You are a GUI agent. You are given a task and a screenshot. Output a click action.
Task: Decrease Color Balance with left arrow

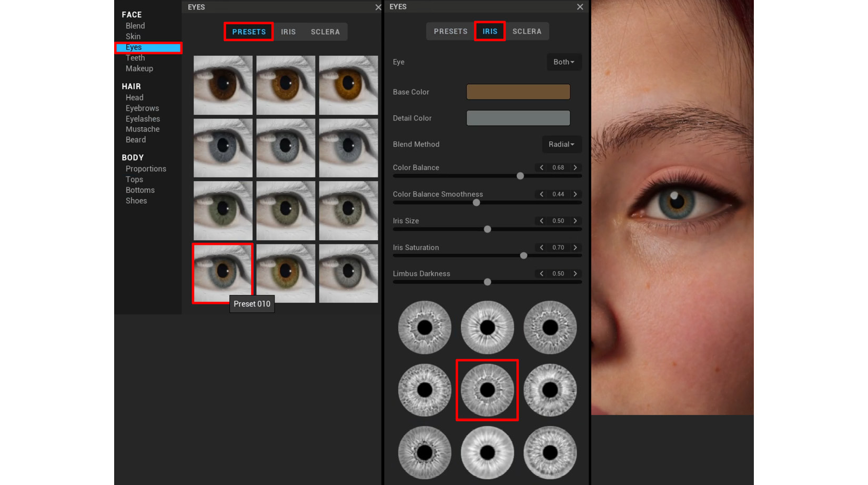click(541, 167)
